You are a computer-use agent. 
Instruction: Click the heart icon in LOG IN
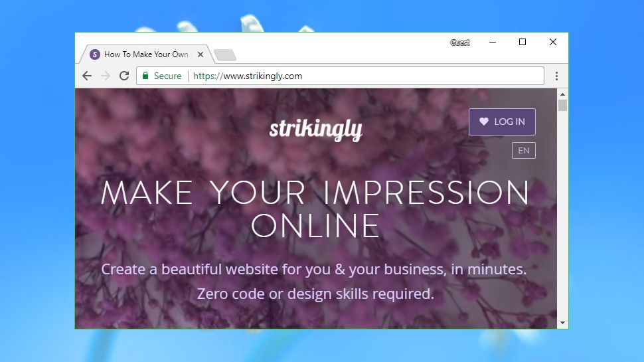[x=484, y=121]
